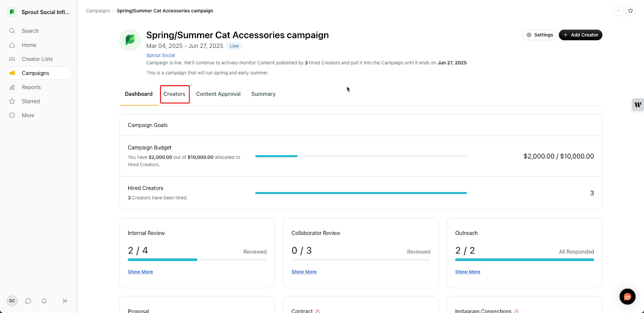The height and width of the screenshot is (313, 644).
Task: Click the Live status badge
Action: click(234, 46)
